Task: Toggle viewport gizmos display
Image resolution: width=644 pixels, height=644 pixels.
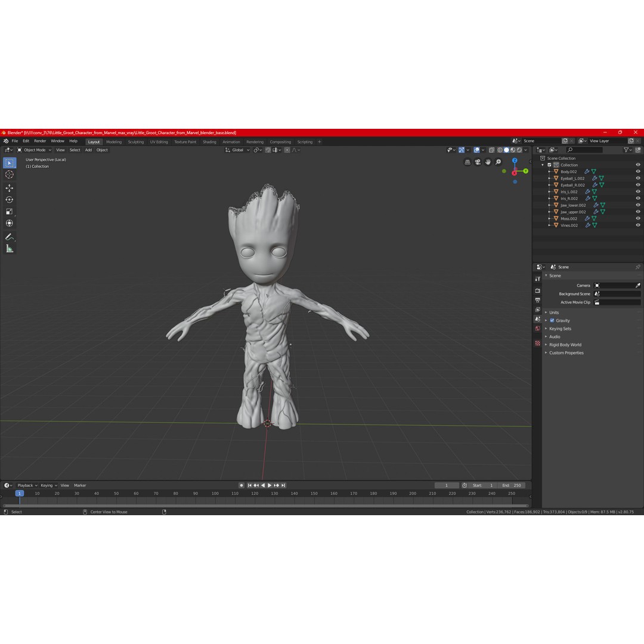Action: click(461, 150)
